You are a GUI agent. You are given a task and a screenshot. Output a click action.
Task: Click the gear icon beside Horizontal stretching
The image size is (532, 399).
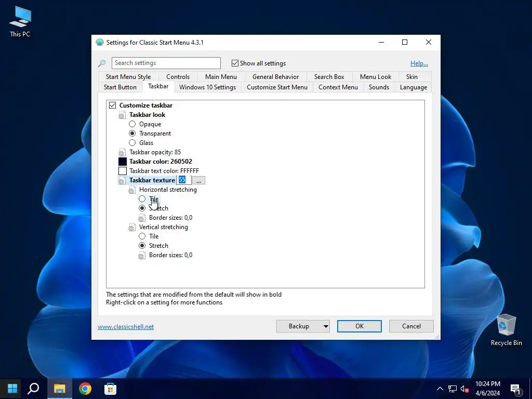pyautogui.click(x=132, y=190)
